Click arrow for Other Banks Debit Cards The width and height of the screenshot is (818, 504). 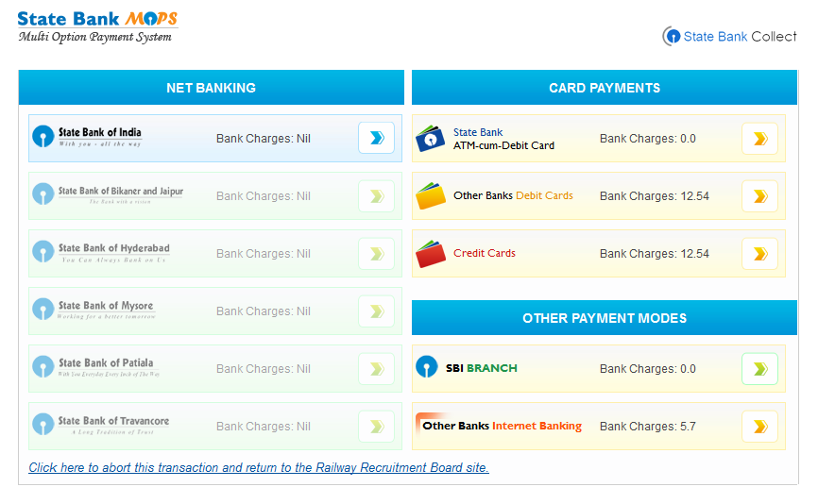759,196
